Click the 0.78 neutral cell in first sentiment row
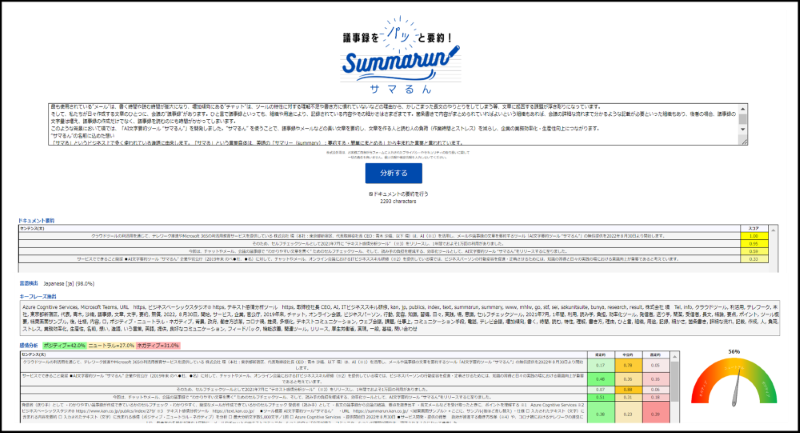800x433 pixels. [x=628, y=365]
